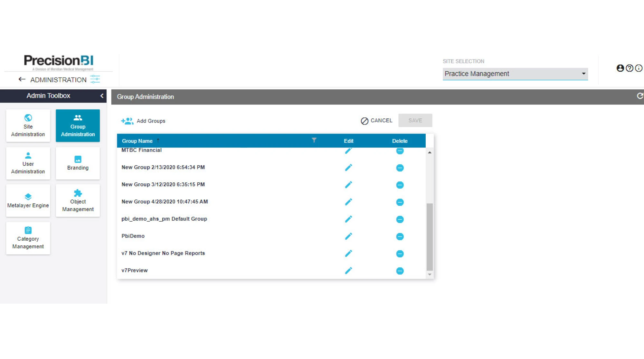
Task: Click the filter icon in Group Name header
Action: pos(314,140)
